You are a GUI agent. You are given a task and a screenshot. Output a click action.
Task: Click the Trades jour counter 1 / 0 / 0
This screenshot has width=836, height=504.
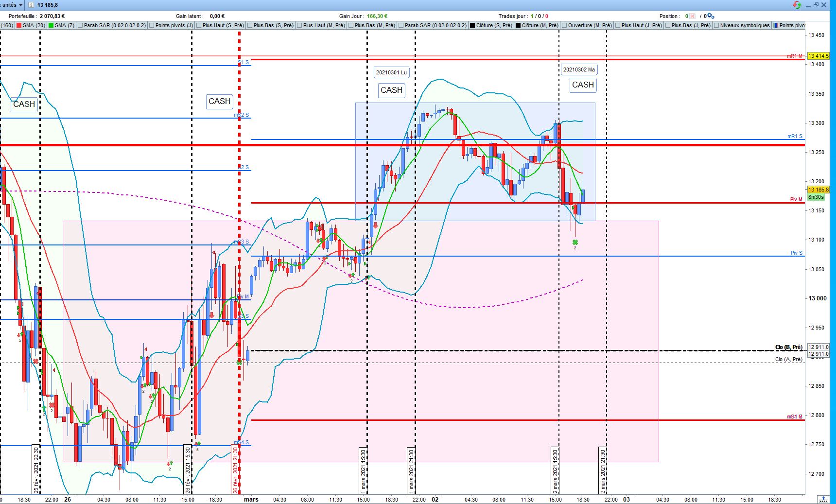[540, 16]
